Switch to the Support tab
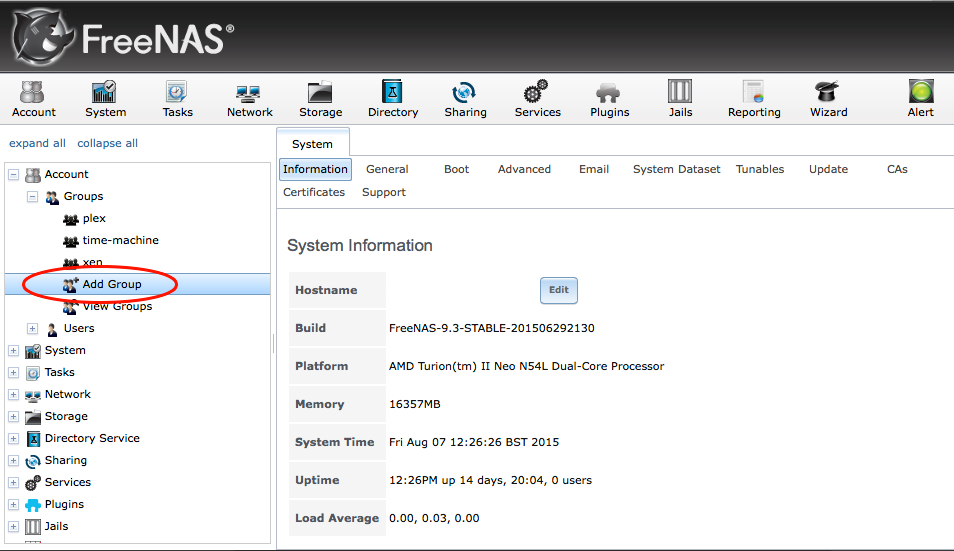The image size is (954, 551). [x=383, y=192]
